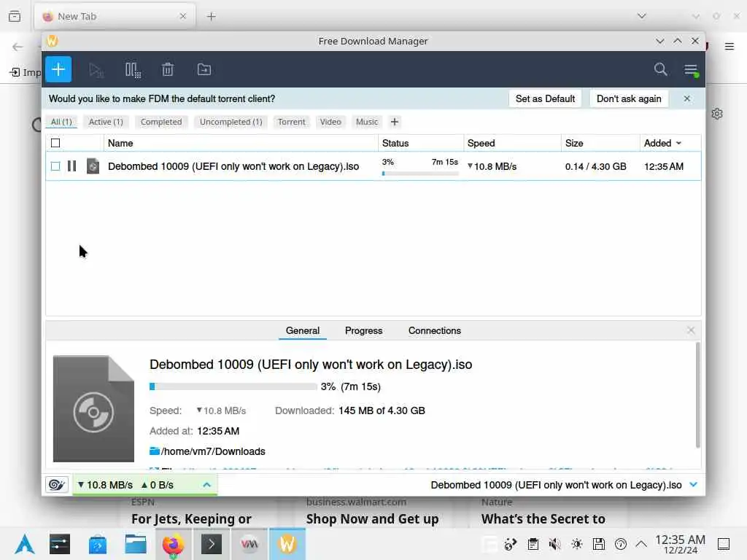Click the start all downloads toolbar icon
Screen dimensions: 747x560
96,70
